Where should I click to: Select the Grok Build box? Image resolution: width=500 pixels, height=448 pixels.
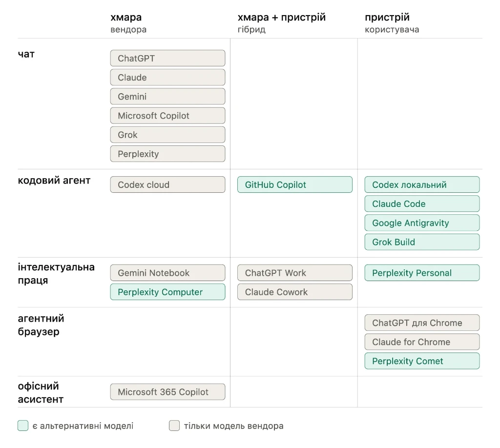422,242
